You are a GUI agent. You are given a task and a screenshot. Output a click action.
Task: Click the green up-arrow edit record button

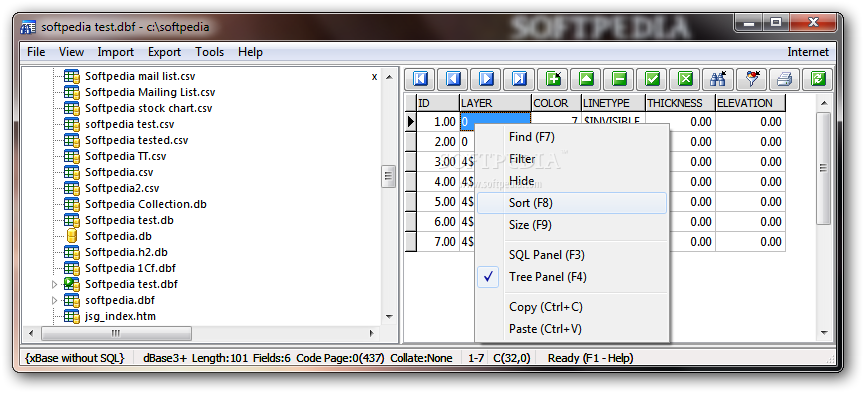coord(586,79)
